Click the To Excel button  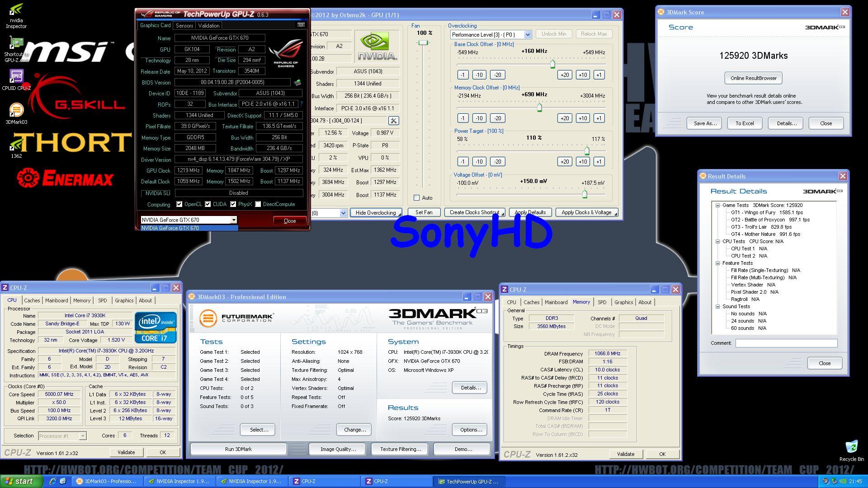coord(744,123)
